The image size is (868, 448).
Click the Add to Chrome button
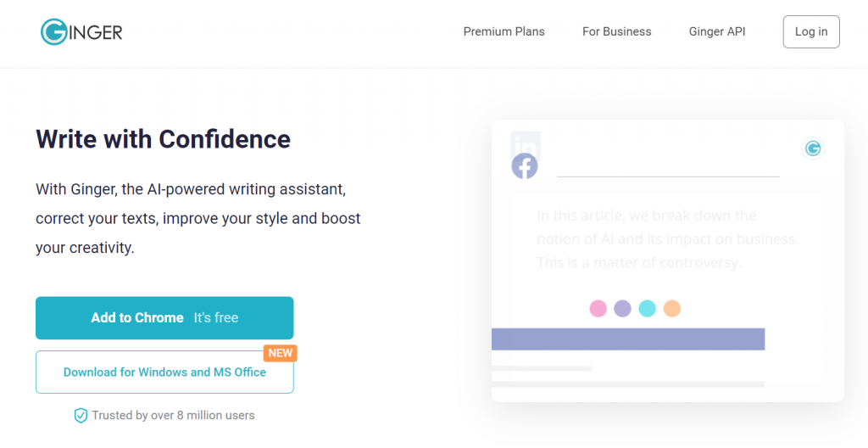[x=164, y=317]
